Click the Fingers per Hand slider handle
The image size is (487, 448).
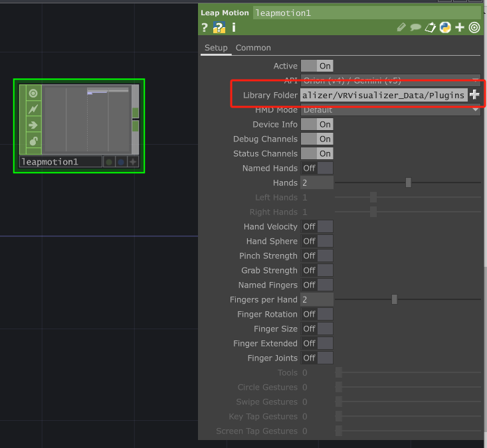[x=395, y=299]
